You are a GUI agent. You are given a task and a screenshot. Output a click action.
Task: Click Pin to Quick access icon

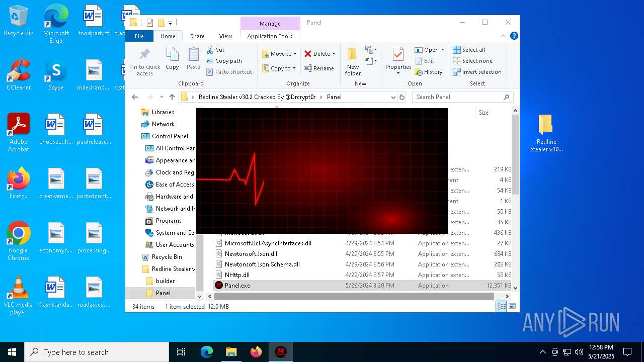(144, 62)
